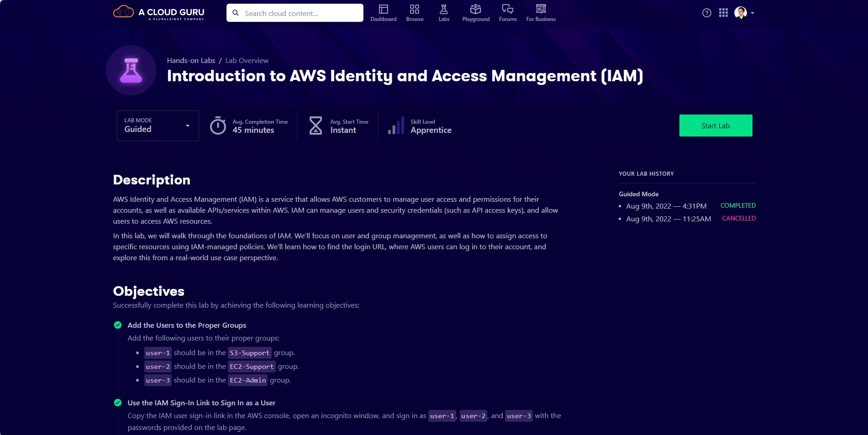This screenshot has width=868, height=435.
Task: Click the A Cloud Guru logo
Action: [159, 12]
